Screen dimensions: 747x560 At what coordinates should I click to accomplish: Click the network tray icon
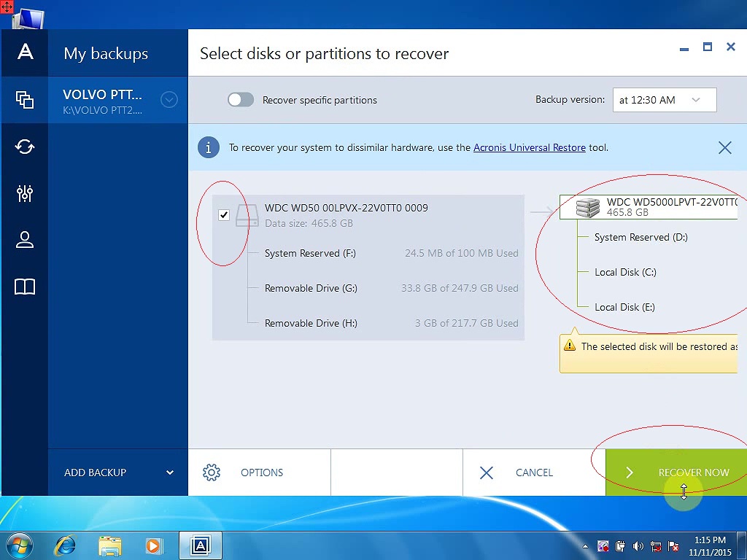(656, 546)
